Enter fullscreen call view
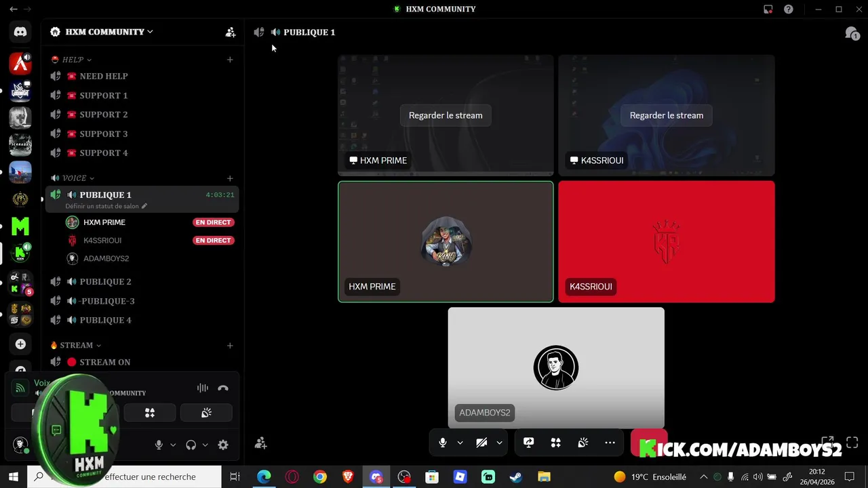Image resolution: width=868 pixels, height=488 pixels. coord(852,443)
